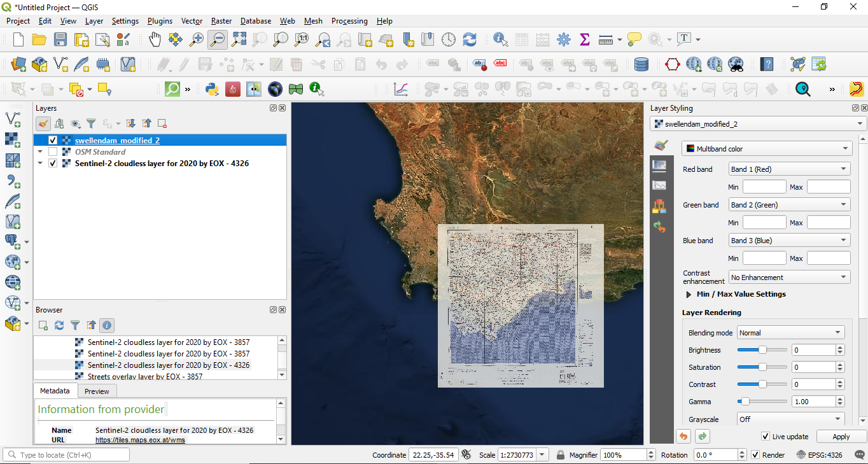Open project with the folder icon
Viewport: 868px width, 464px height.
coord(39,39)
